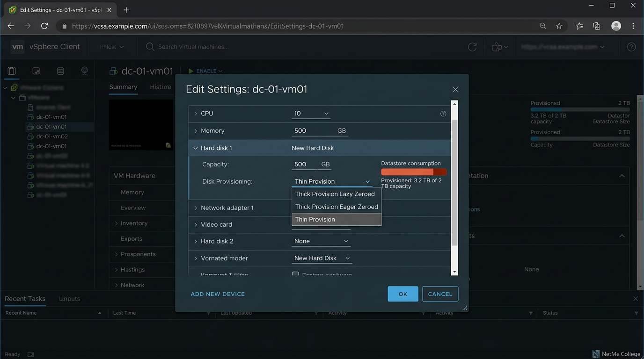Expand the CPU section
The height and width of the screenshot is (359, 644).
[196, 114]
